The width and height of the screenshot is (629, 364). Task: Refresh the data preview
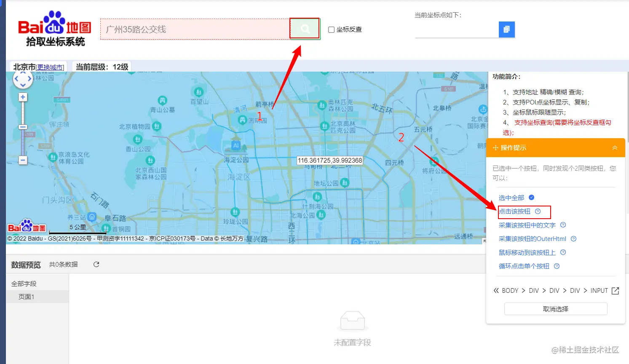pyautogui.click(x=96, y=264)
